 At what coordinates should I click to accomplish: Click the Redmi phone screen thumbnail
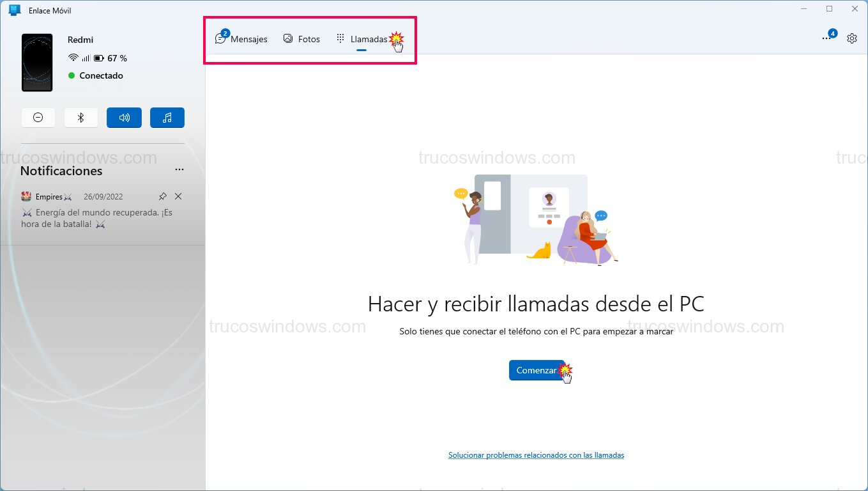(37, 61)
